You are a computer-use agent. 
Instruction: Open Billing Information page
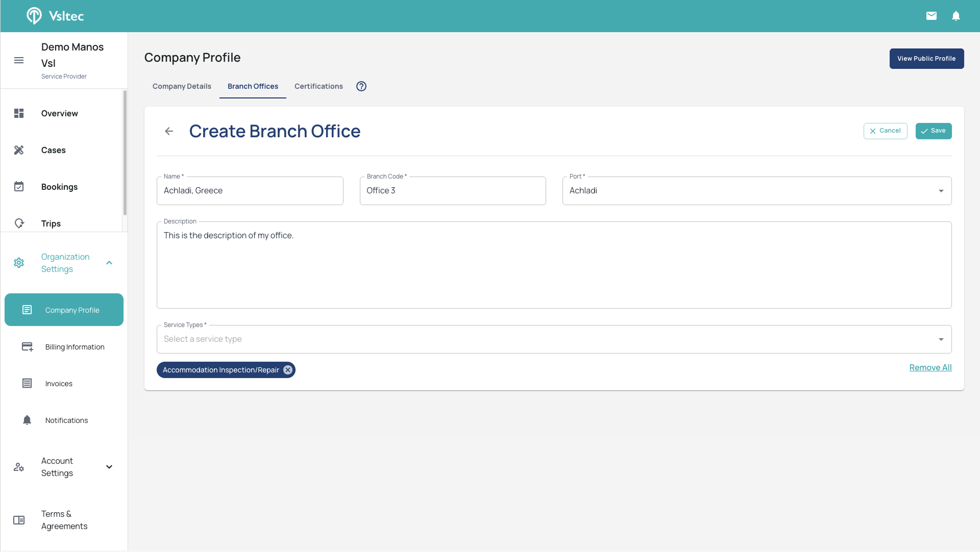tap(75, 347)
